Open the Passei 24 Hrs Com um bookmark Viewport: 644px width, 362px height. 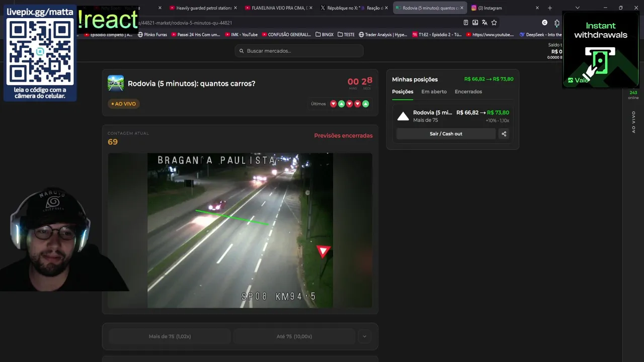pos(196,35)
